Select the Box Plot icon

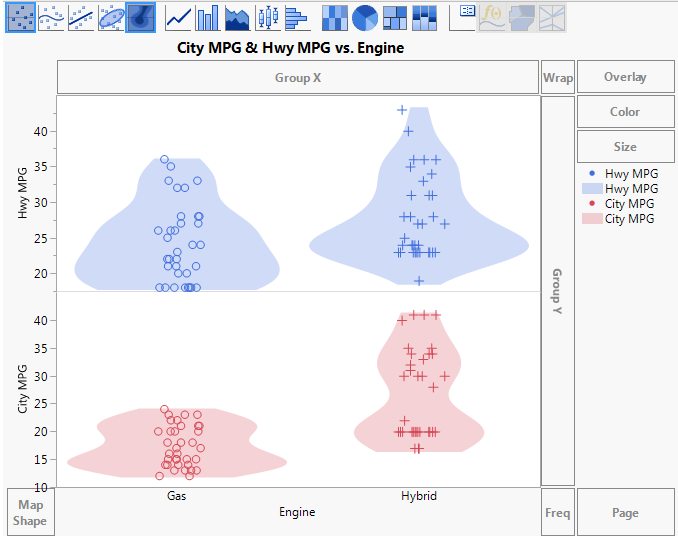268,18
